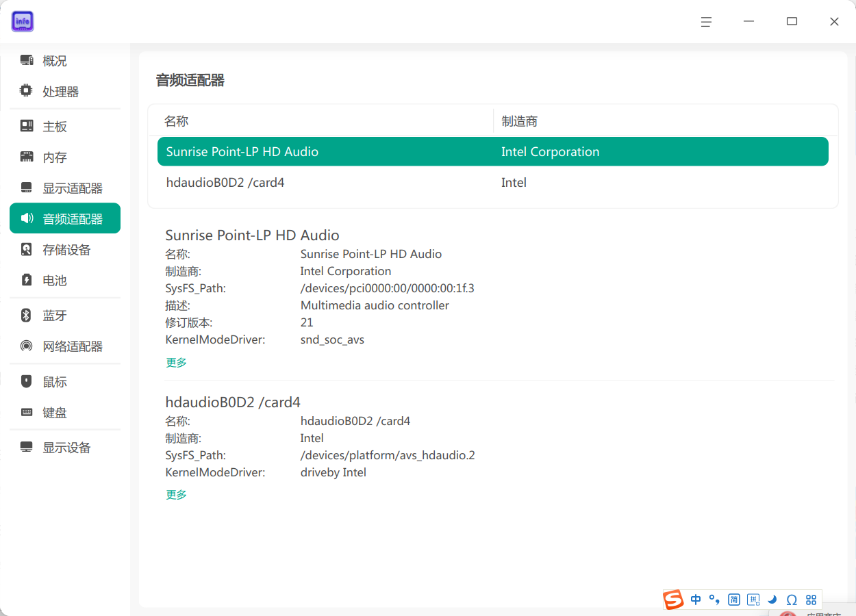The width and height of the screenshot is (856, 616).
Task: Open the hamburger main menu
Action: click(706, 22)
